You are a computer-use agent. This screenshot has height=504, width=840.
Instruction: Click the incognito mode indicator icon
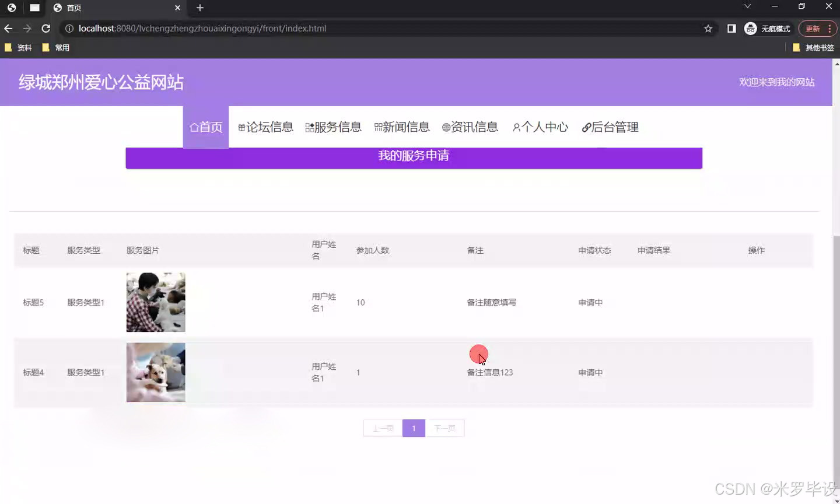pyautogui.click(x=750, y=28)
